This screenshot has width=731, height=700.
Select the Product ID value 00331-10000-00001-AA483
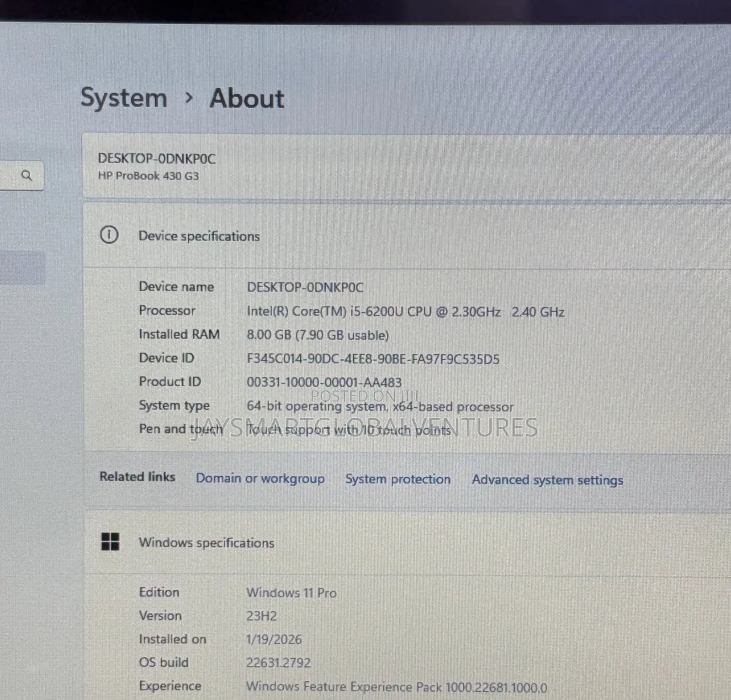[x=324, y=382]
